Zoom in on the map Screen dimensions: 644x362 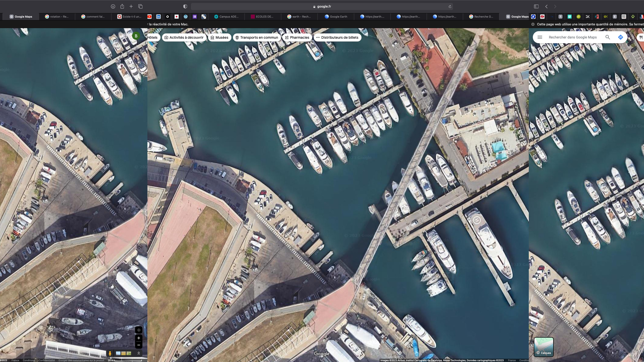(139, 338)
